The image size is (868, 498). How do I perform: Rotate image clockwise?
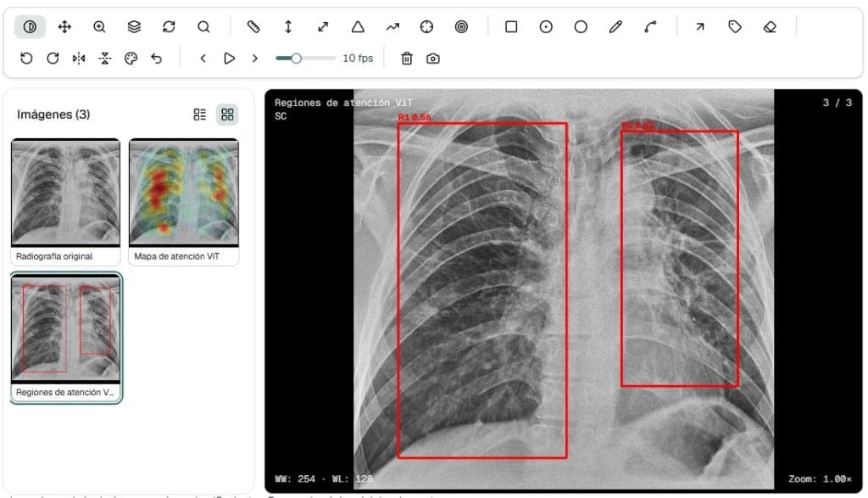click(x=53, y=59)
